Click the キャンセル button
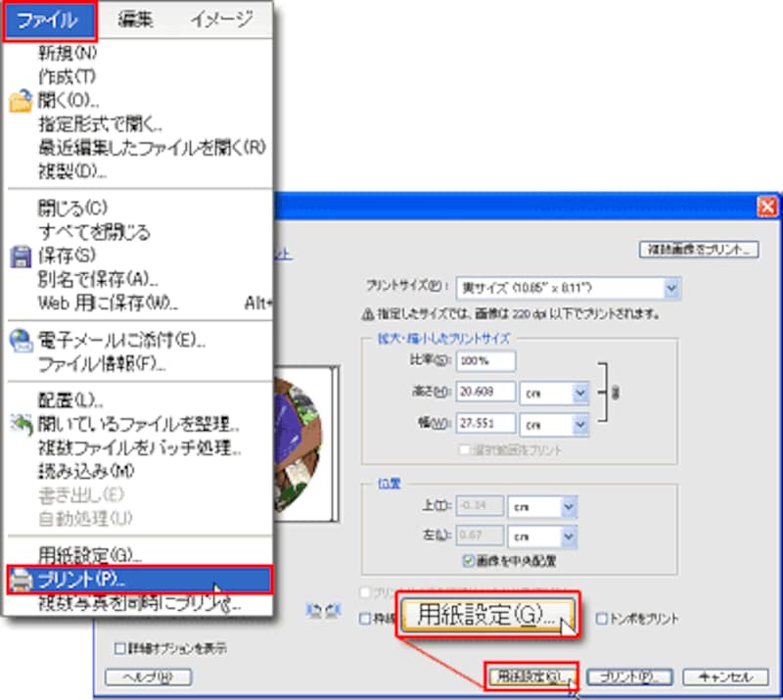 pyautogui.click(x=725, y=677)
